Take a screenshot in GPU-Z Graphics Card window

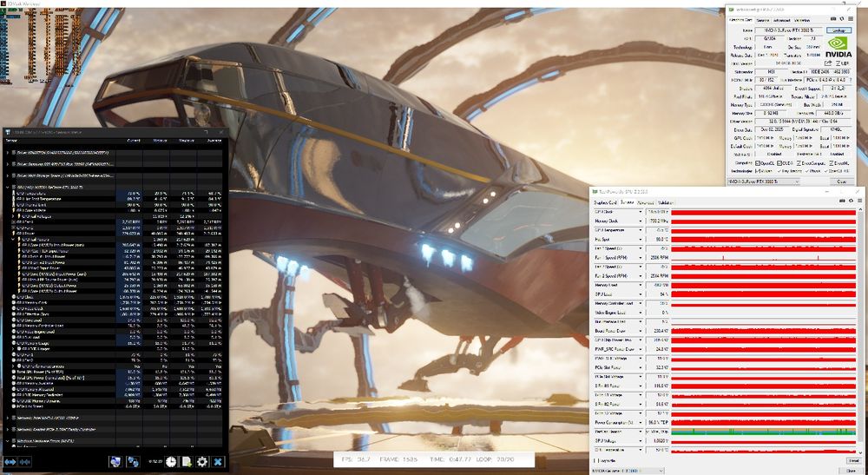833,19
